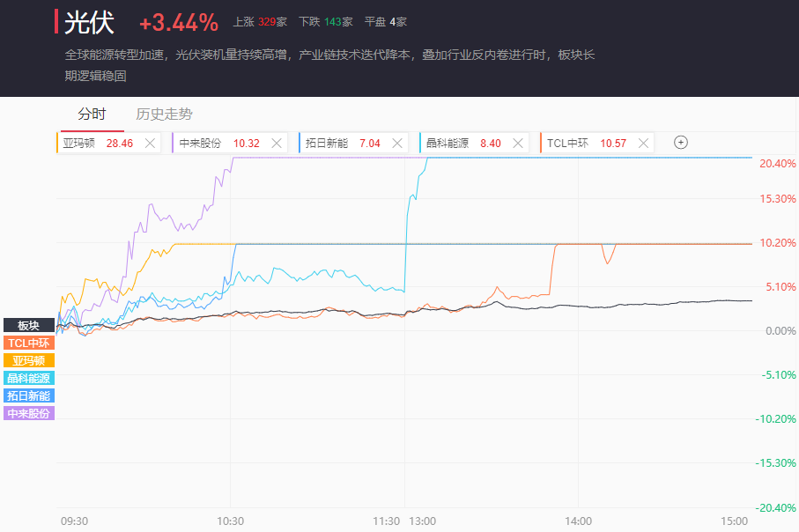Close the 拓日新能 comparison chip
The height and width of the screenshot is (532, 799).
pyautogui.click(x=398, y=143)
